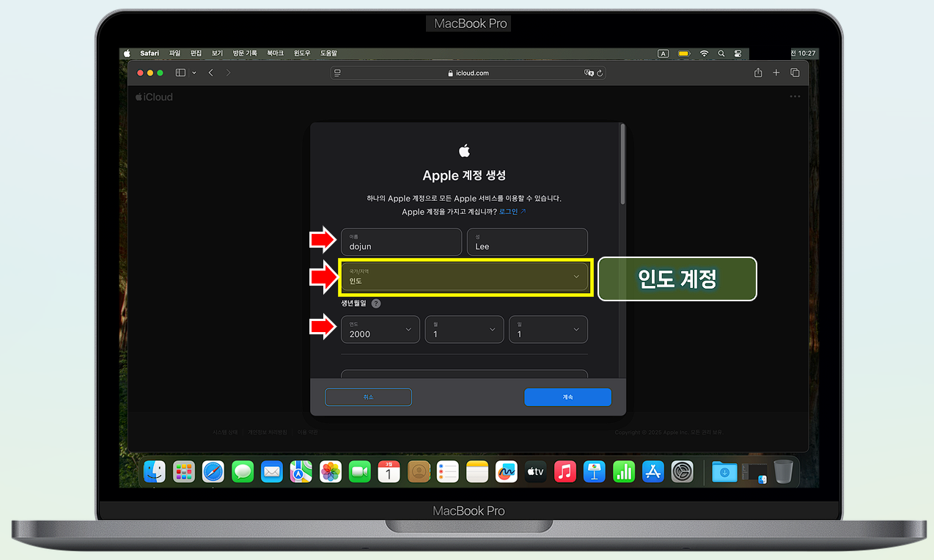Open the 보기 menu

(217, 54)
